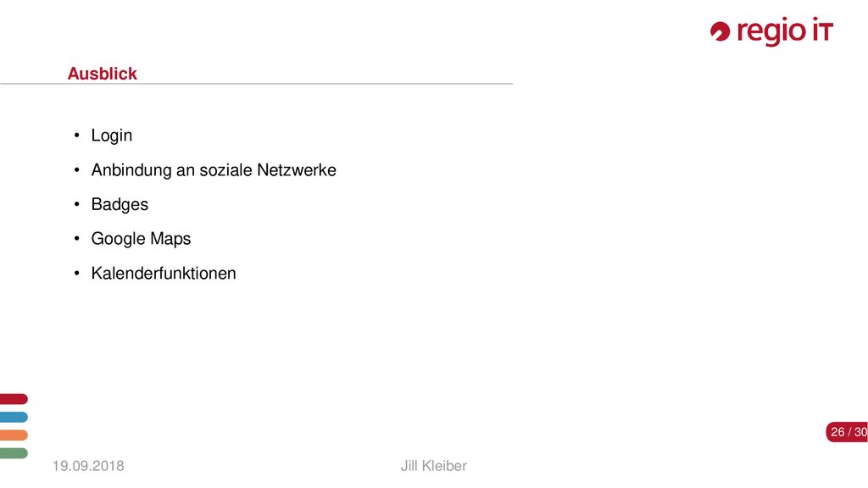Select the Google Maps bullet item
The image size is (868, 488).
pos(142,239)
